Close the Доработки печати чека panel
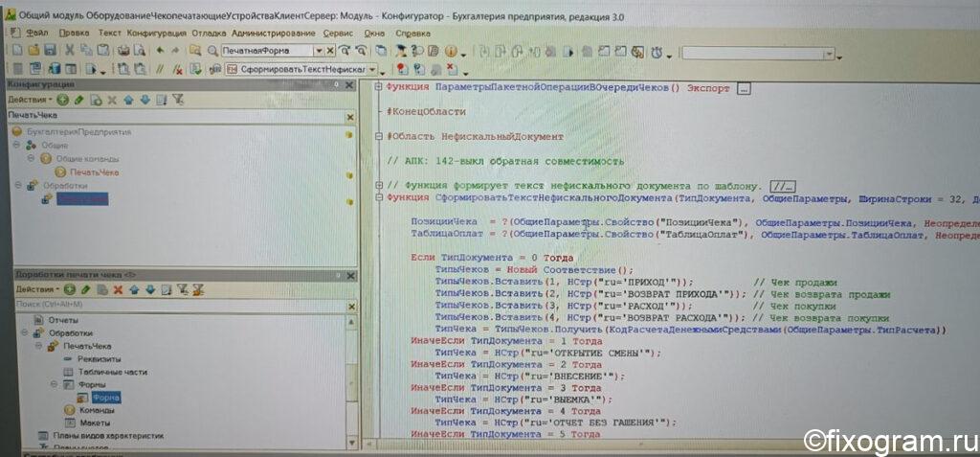The image size is (980, 457). 349,275
